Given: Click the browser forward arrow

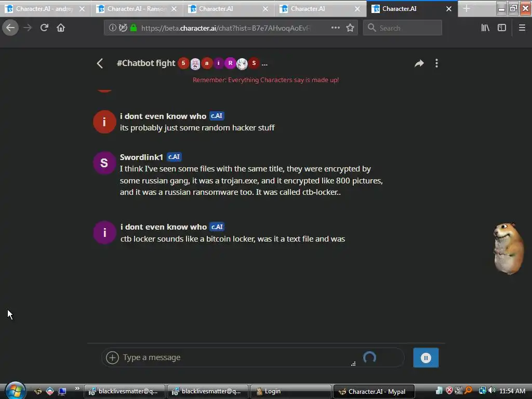Looking at the screenshot, I should point(28,28).
